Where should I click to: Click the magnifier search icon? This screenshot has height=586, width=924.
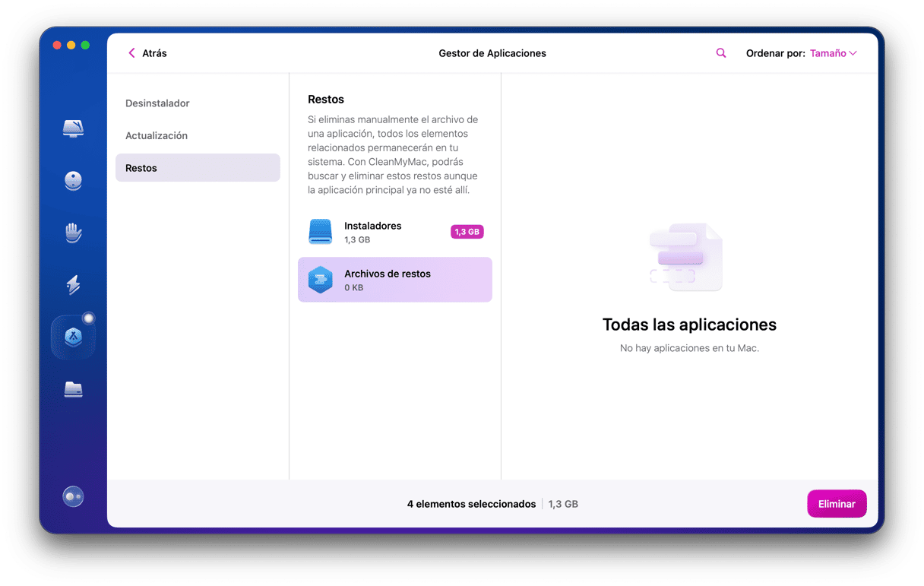[x=721, y=53]
